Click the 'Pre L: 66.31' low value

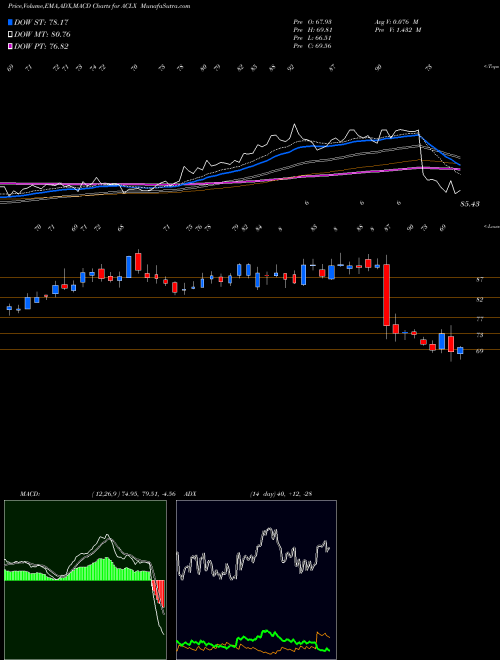pos(312,38)
